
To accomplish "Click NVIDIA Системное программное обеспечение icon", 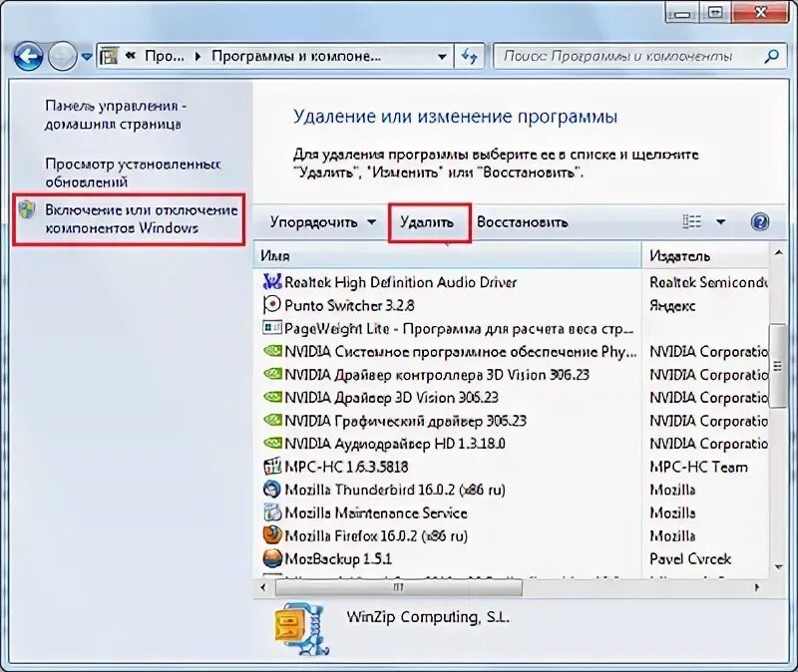I will tap(272, 351).
